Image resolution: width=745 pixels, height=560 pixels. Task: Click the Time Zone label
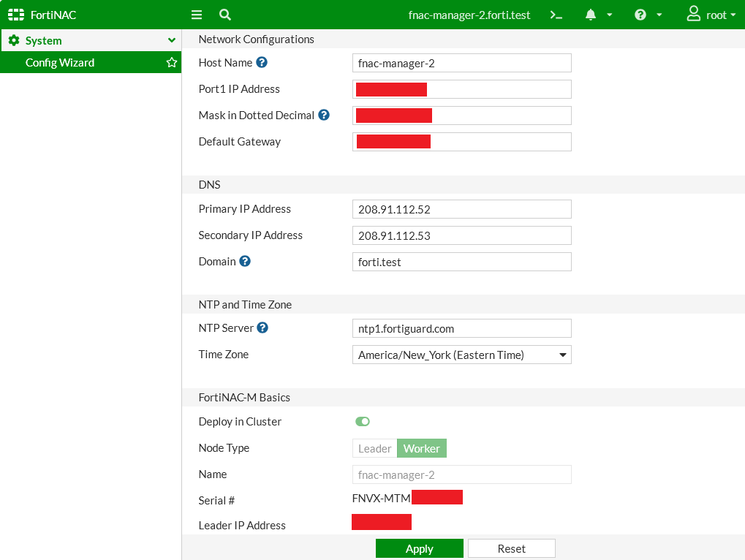click(223, 355)
